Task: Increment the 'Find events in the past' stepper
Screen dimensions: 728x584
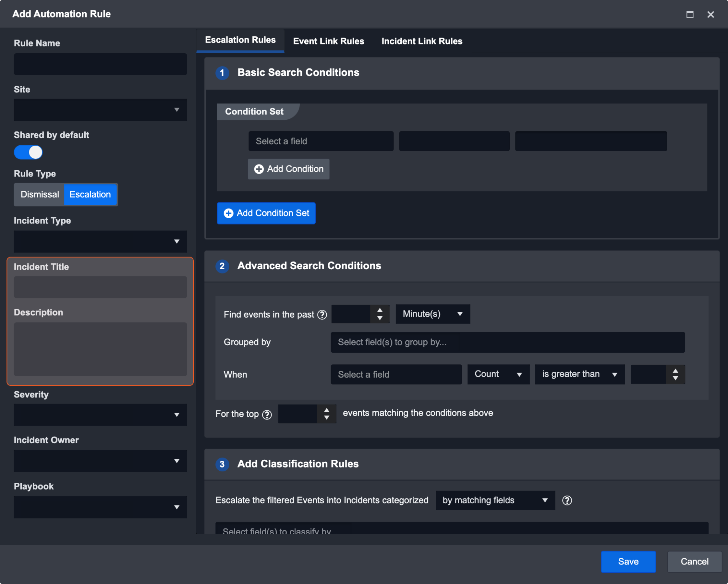Action: (380, 310)
